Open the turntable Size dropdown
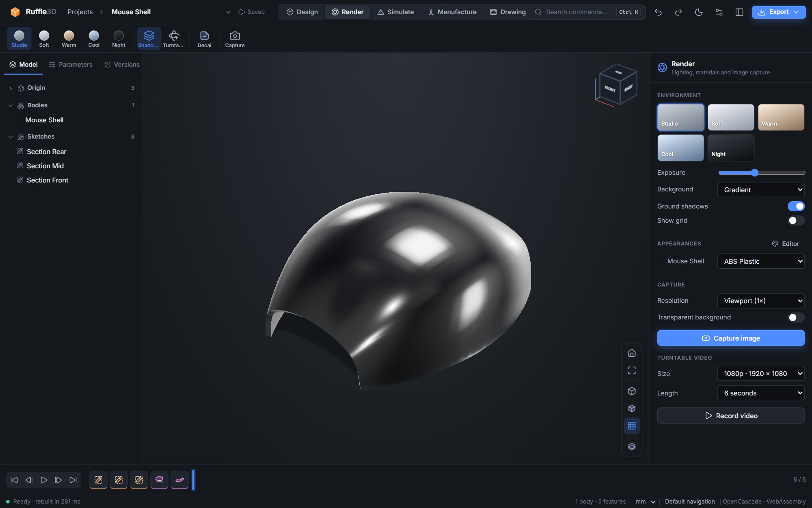 tap(761, 373)
